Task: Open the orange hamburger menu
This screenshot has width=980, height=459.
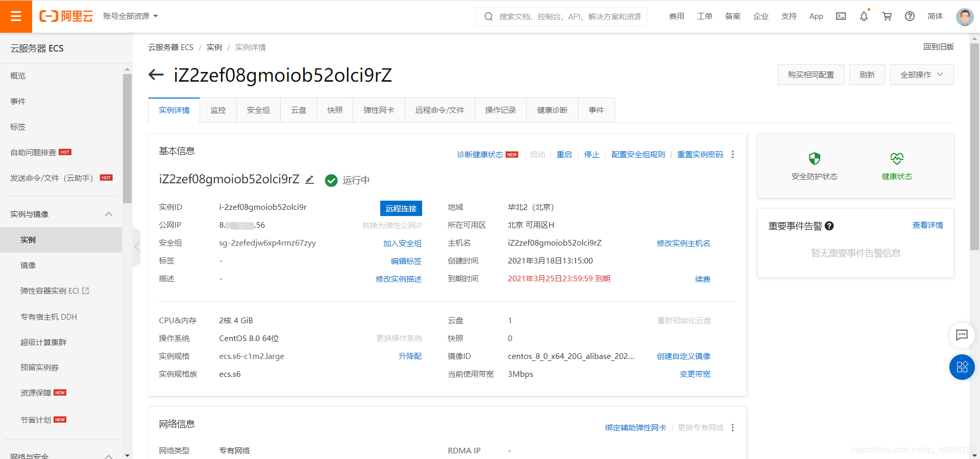Action: click(16, 16)
